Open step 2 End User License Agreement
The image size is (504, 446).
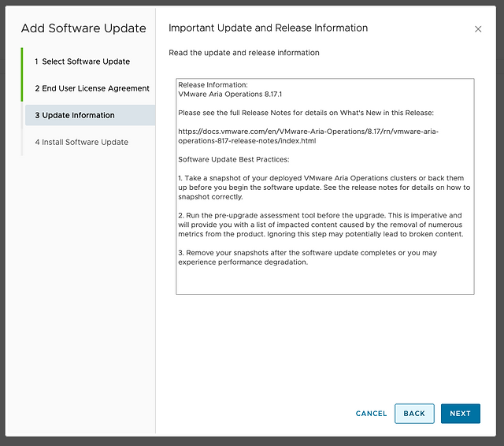point(92,88)
